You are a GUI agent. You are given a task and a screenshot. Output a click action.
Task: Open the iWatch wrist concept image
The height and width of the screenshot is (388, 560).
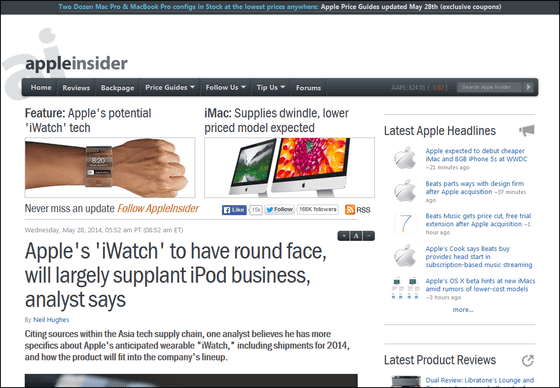110,168
